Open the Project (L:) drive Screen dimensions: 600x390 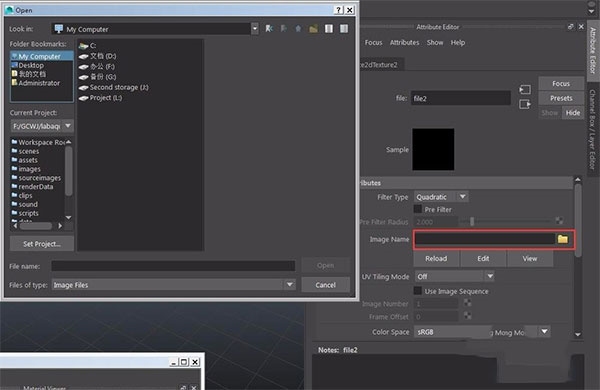click(x=100, y=98)
